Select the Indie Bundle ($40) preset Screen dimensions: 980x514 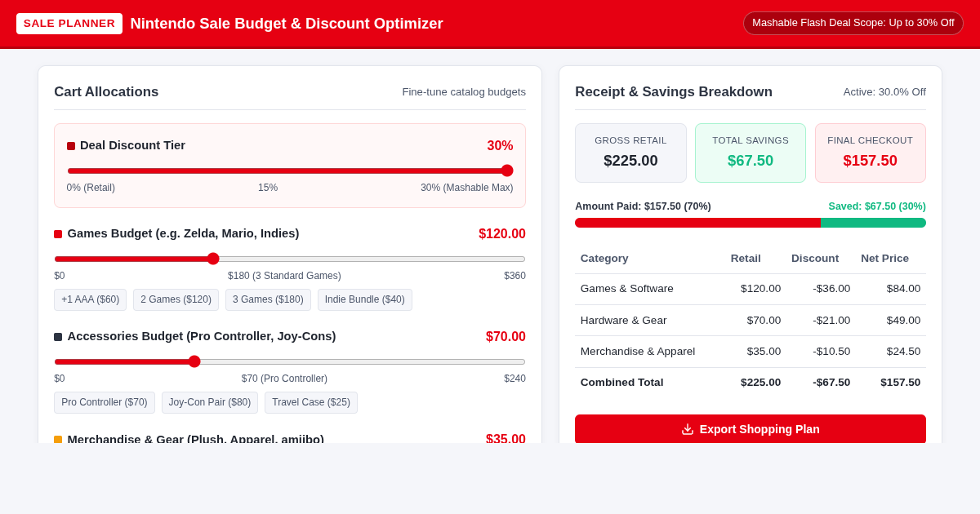[x=365, y=299]
